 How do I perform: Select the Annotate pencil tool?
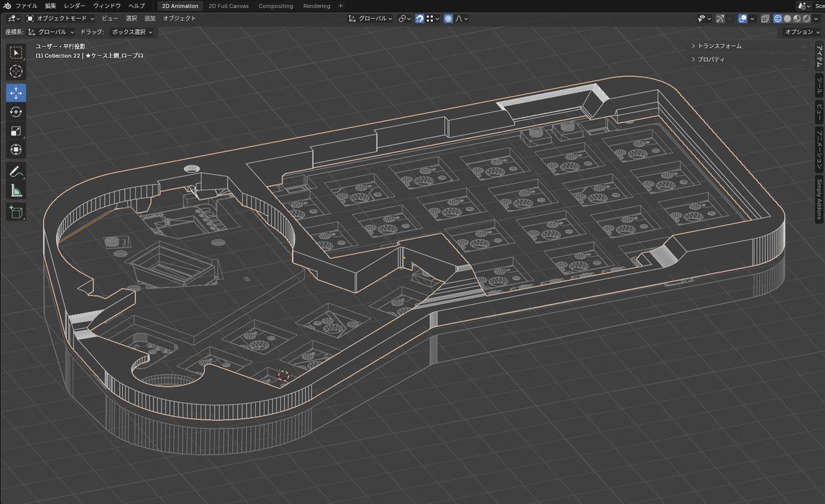(x=16, y=171)
